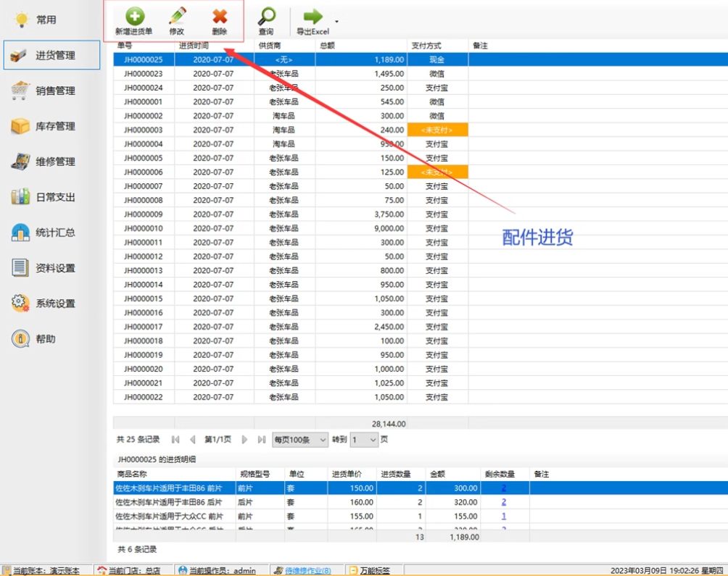Select detail row 佐佐木刹车片适用于丰田86 后片
The width and height of the screenshot is (728, 576).
[421, 502]
